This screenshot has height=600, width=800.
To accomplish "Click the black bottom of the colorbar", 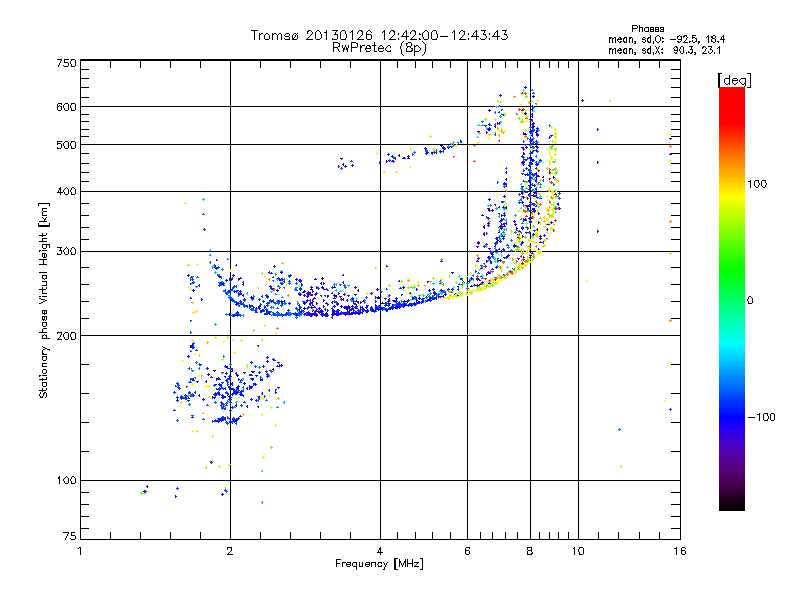I will point(732,503).
